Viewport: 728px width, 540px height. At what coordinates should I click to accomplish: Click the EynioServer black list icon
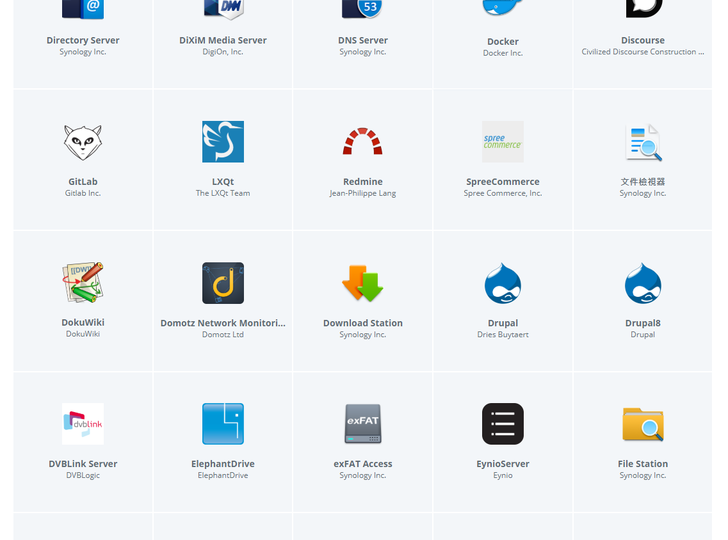[503, 424]
